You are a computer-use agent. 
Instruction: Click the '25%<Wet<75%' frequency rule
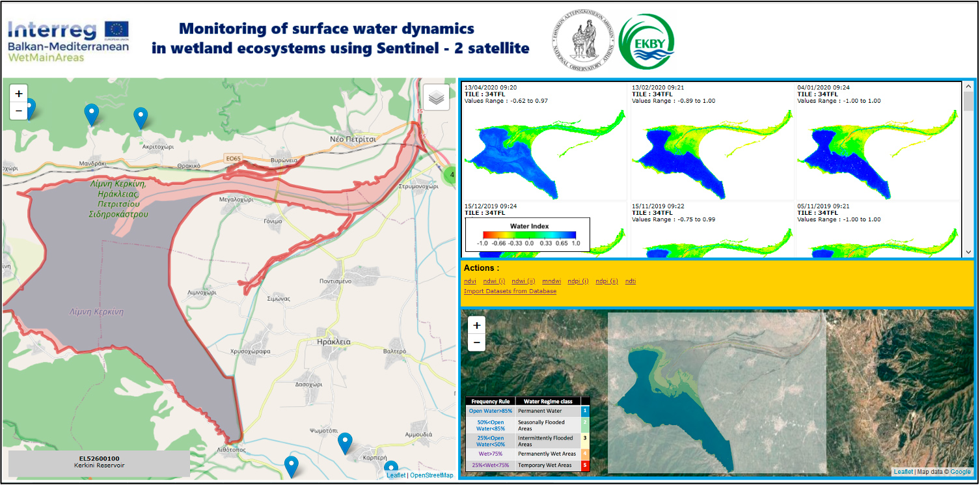491,465
